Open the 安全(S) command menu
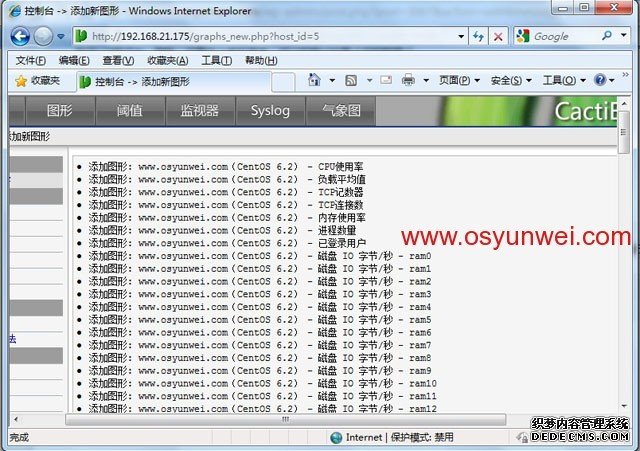 [x=511, y=80]
